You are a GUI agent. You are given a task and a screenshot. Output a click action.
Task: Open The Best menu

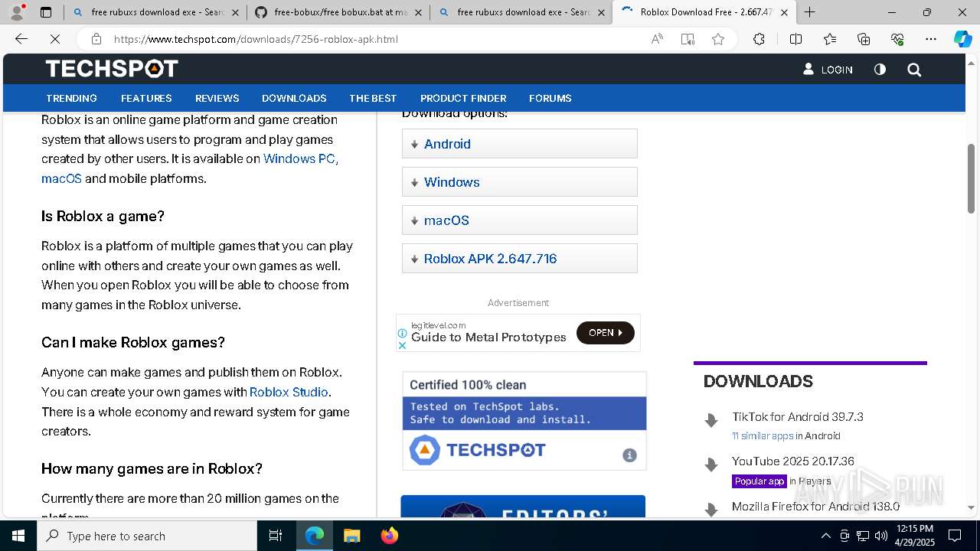(x=373, y=98)
